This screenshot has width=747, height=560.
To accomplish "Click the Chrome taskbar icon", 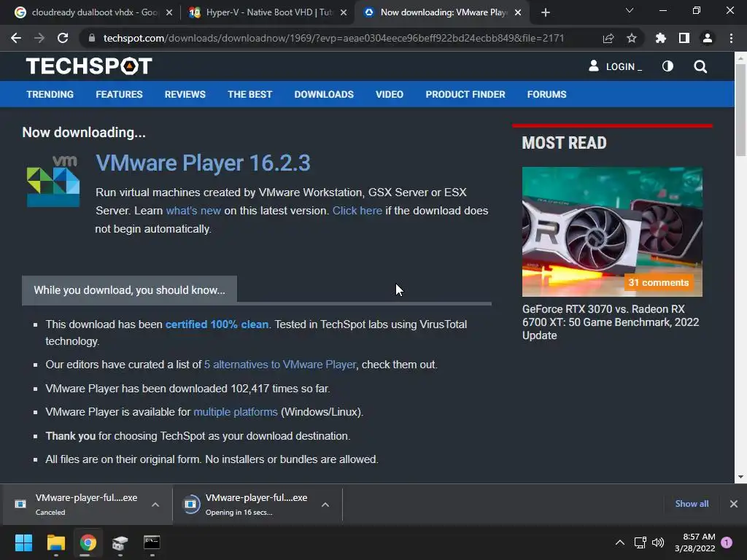I will pyautogui.click(x=88, y=542).
